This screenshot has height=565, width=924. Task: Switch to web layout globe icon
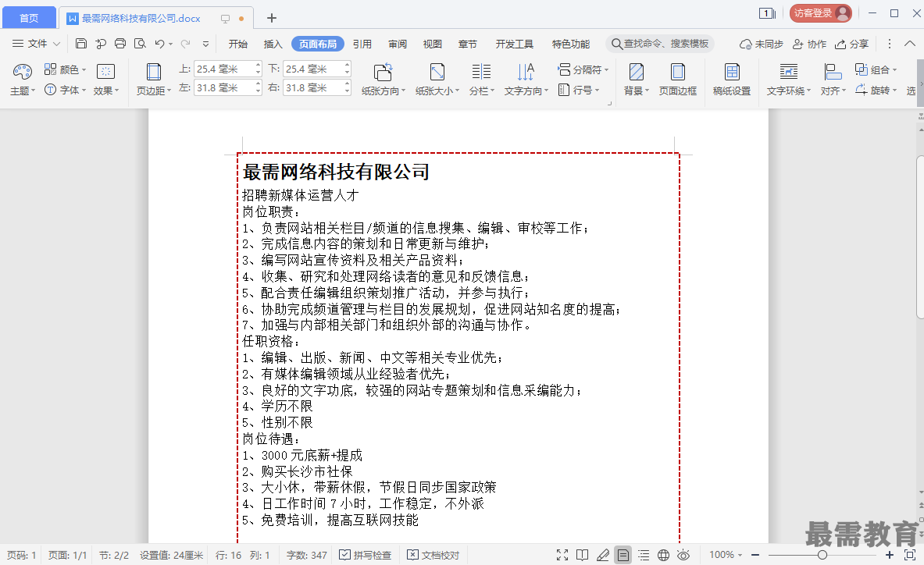tap(664, 554)
